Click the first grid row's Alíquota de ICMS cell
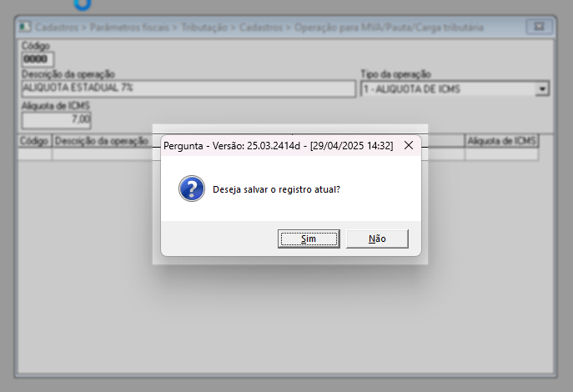This screenshot has width=573, height=392. 501,154
